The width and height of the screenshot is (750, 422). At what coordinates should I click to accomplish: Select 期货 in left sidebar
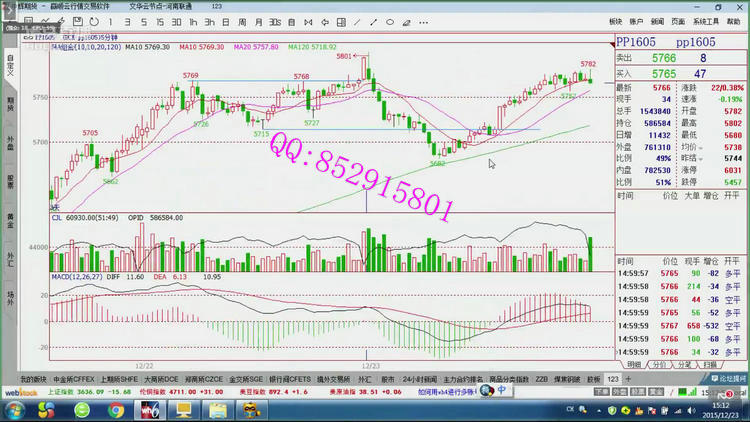coord(10,102)
